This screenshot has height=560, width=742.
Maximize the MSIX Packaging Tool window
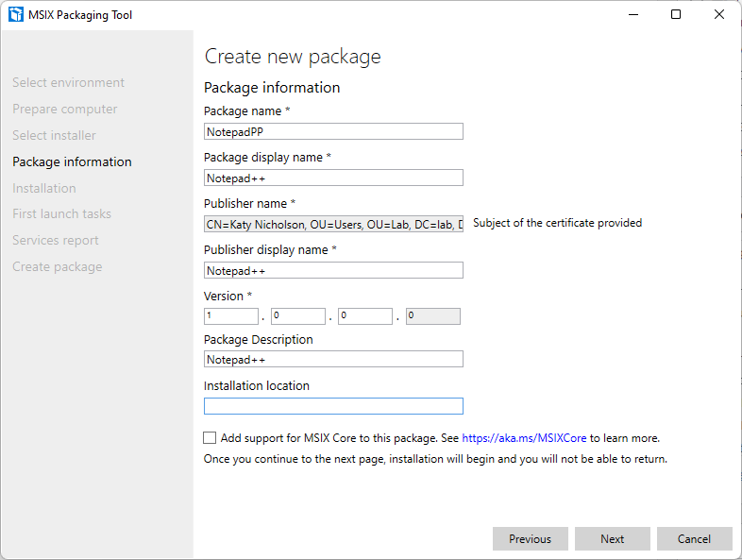pyautogui.click(x=676, y=15)
